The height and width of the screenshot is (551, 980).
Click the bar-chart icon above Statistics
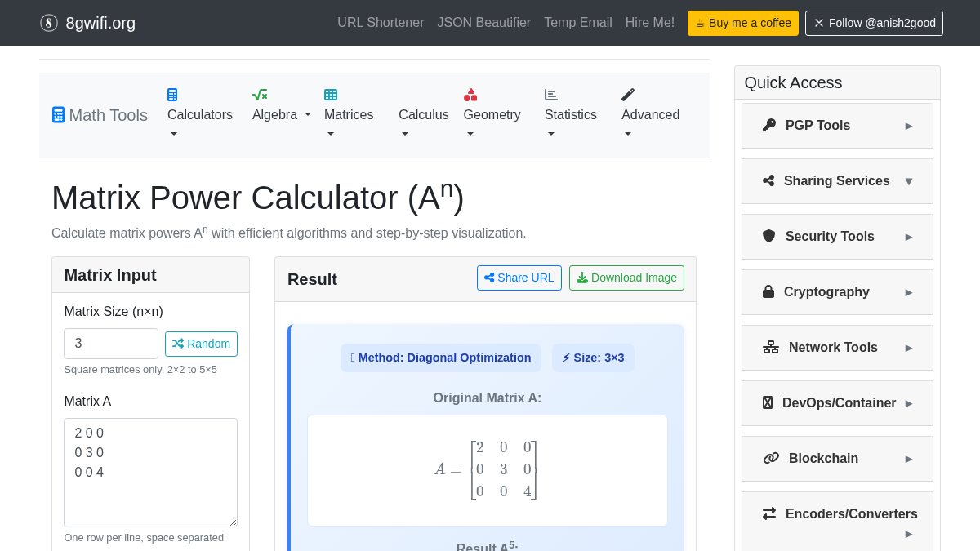[x=550, y=95]
